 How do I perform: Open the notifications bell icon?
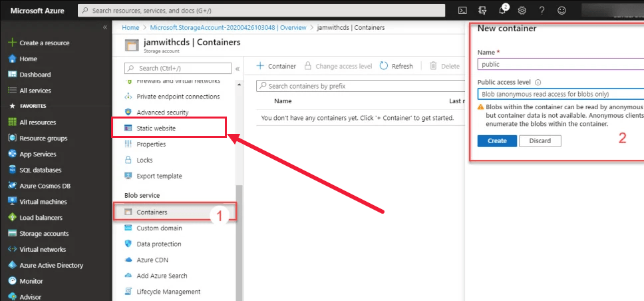point(503,11)
